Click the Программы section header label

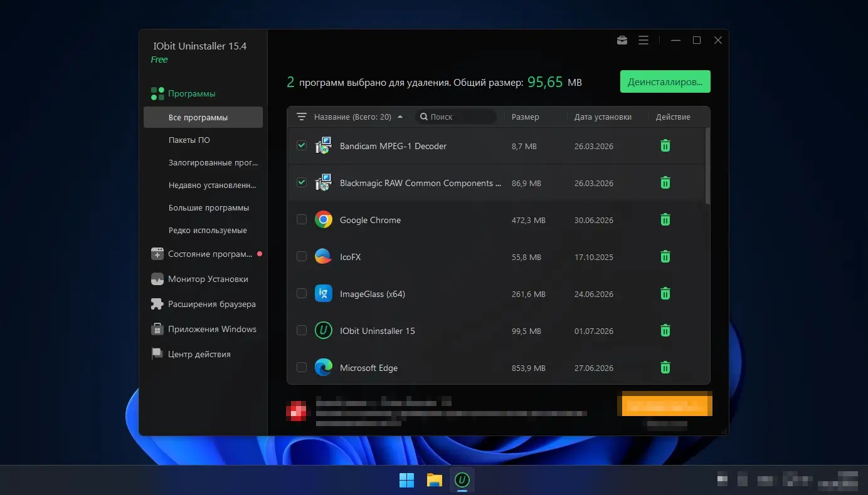191,94
